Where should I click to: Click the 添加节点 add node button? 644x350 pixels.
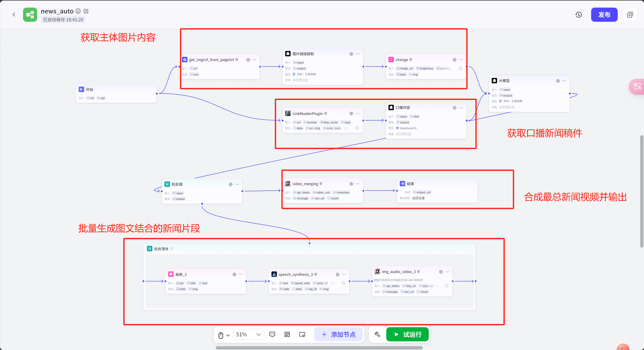click(338, 334)
